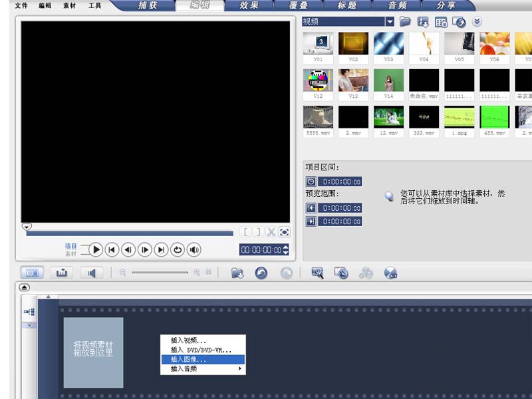Play the project in preview
The height and width of the screenshot is (399, 532).
coord(96,250)
